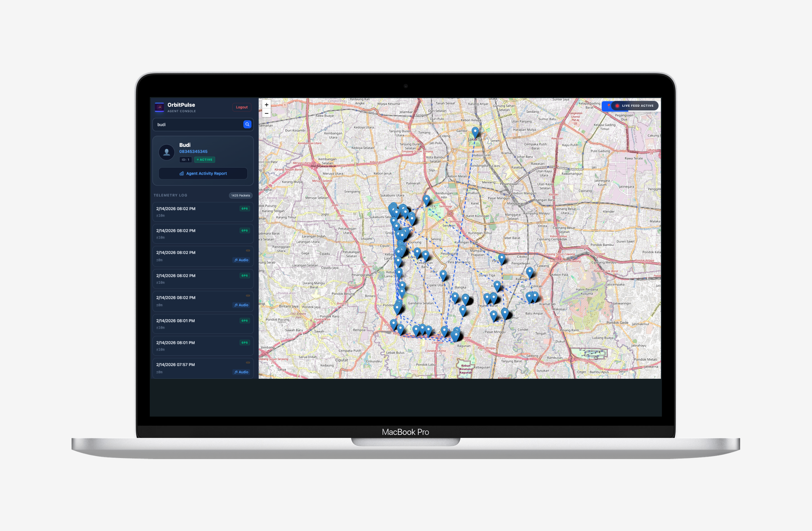This screenshot has width=812, height=531.
Task: Click the "1425 Packets" counter badge
Action: 241,196
